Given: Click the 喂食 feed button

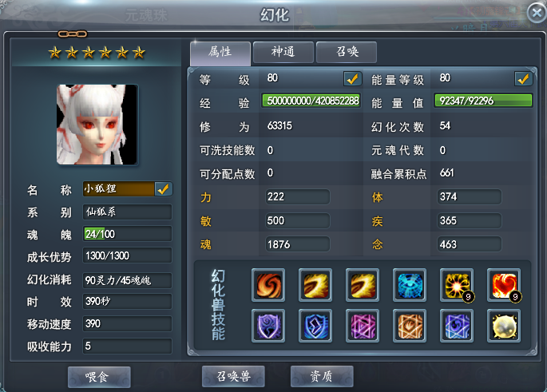Looking at the screenshot, I should 99,377.
